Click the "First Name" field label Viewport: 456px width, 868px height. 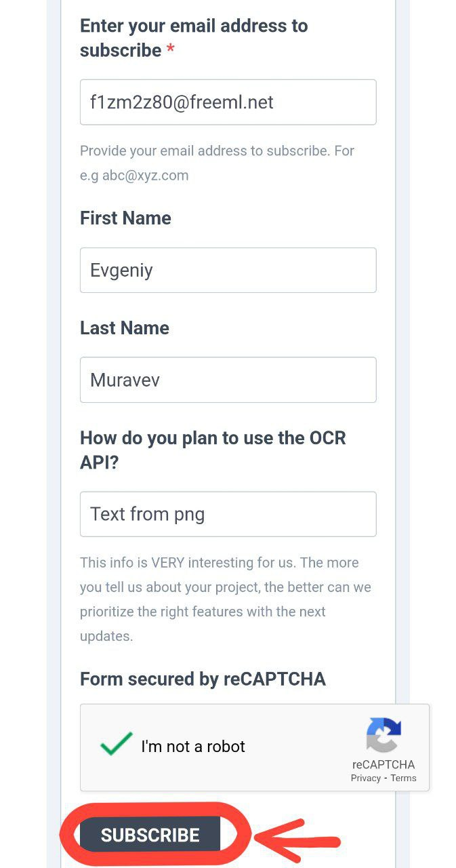click(x=125, y=218)
